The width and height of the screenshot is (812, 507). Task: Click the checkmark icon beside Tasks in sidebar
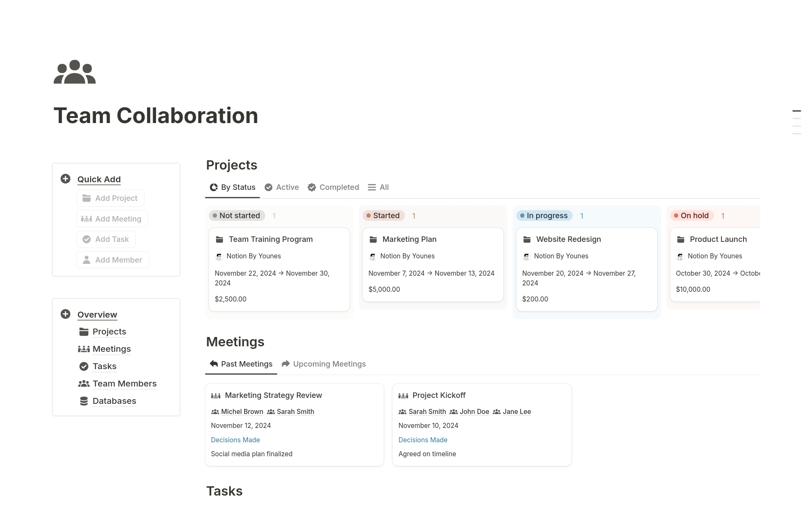pos(84,366)
